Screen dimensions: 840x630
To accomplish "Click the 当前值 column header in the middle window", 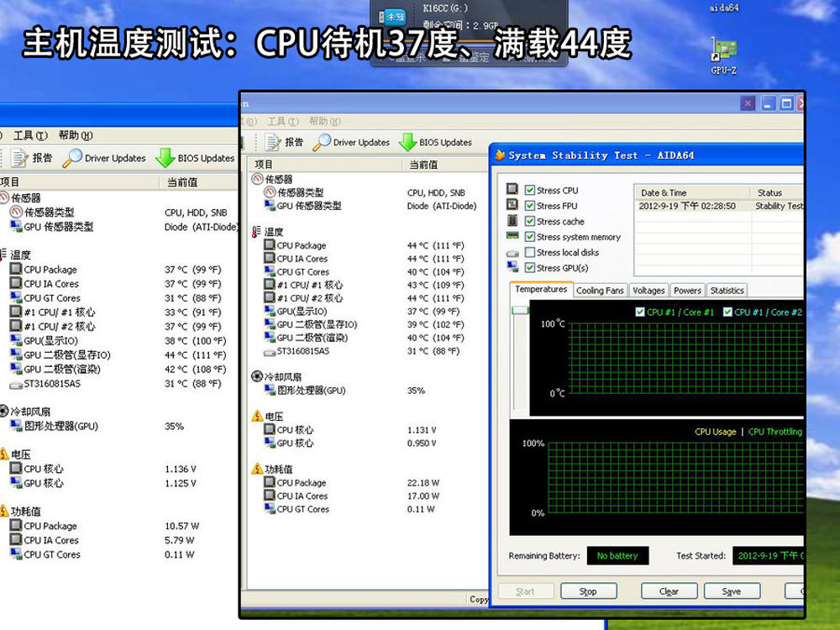I will 423,165.
